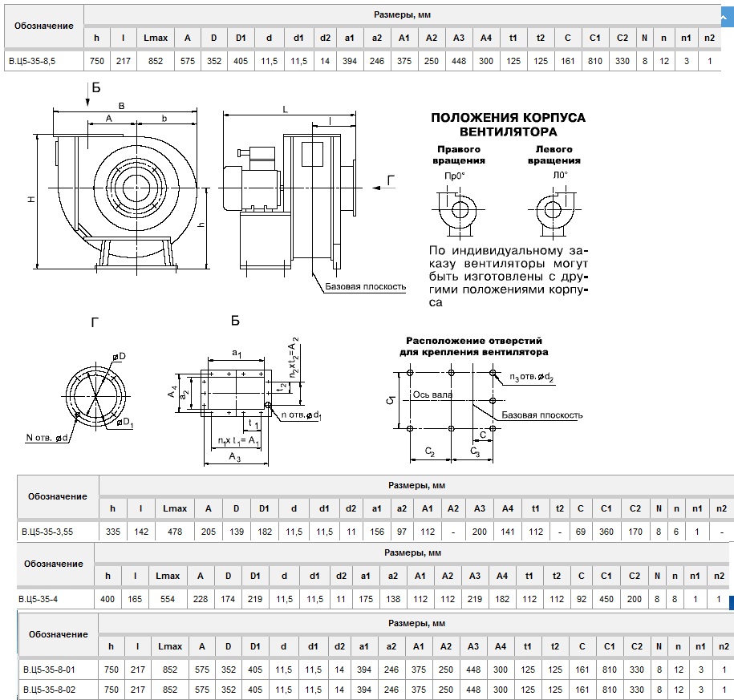Image resolution: width=734 pixels, height=700 pixels.
Task: Click the ПОЛОЖЕНИЯ КОРПУСА ВЕНТИЛЯТОРА heading
Action: [508, 124]
